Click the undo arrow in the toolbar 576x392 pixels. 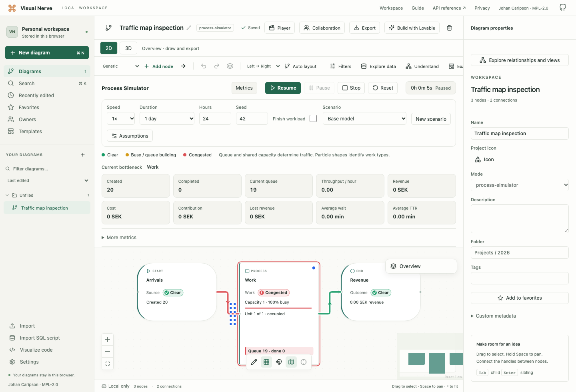(204, 66)
